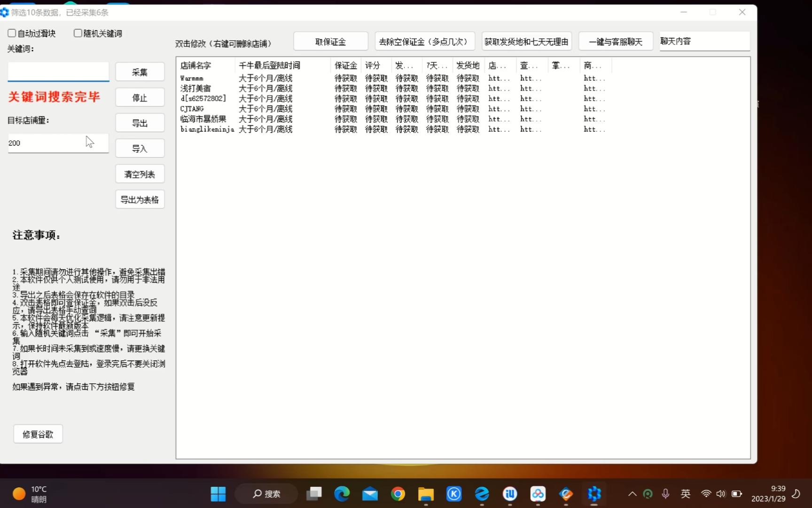Click 发货地 待获取 cell in bianglikeninja row
The image size is (812, 508).
coord(468,129)
